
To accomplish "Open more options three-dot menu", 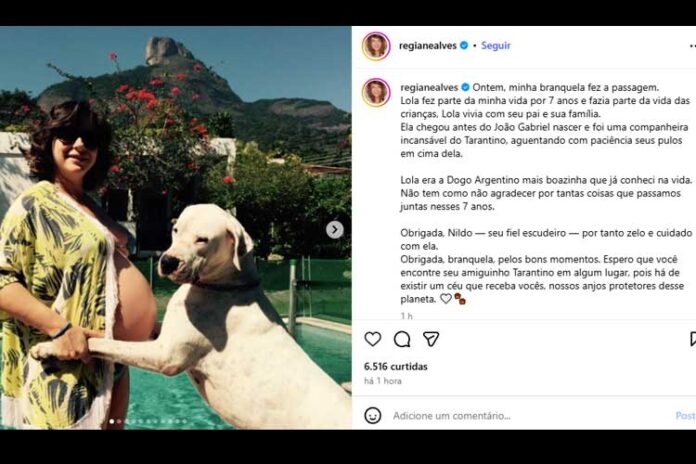I will point(692,46).
